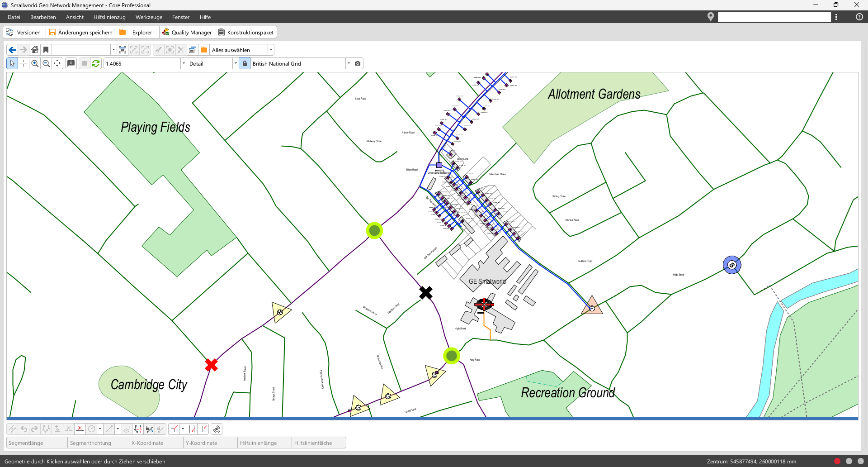Click the Y-Koordinate field
This screenshot has width=868, height=467.
point(210,443)
